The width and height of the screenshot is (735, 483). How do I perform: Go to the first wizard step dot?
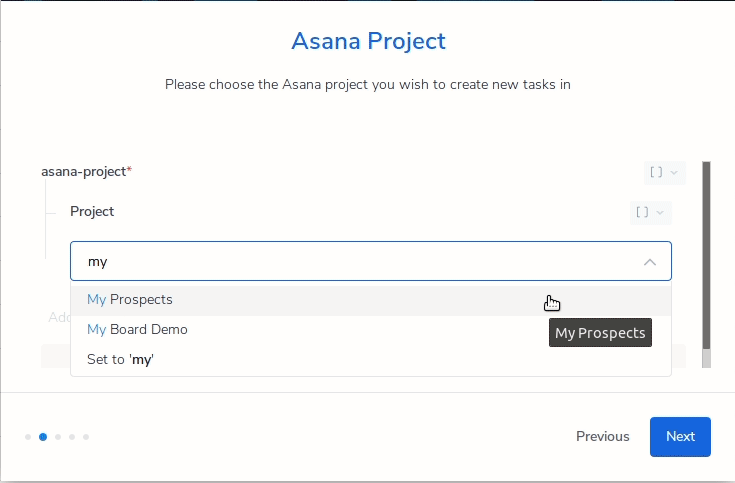28,437
